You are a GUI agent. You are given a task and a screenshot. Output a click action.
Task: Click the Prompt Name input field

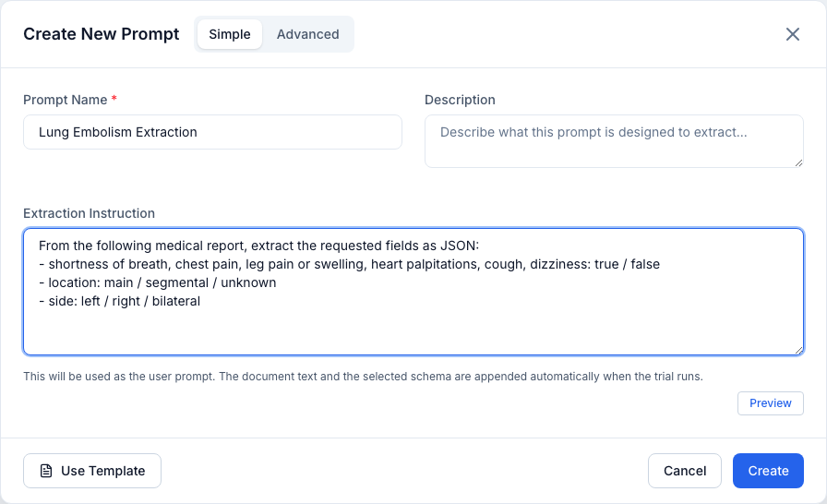(212, 132)
